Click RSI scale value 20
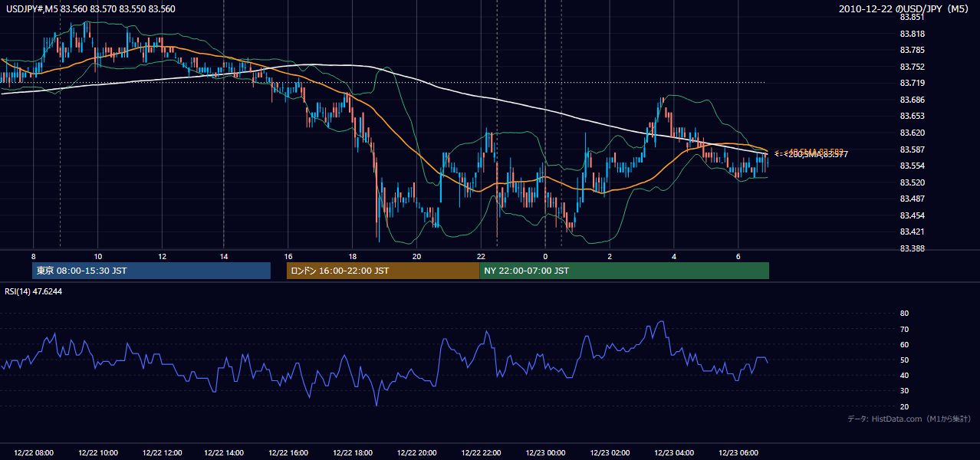This screenshot has width=980, height=460. click(x=904, y=406)
